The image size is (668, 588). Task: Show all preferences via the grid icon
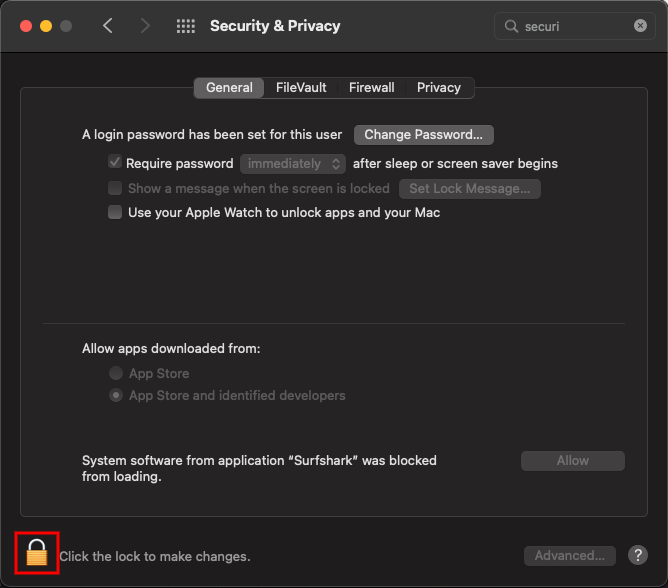pyautogui.click(x=186, y=26)
